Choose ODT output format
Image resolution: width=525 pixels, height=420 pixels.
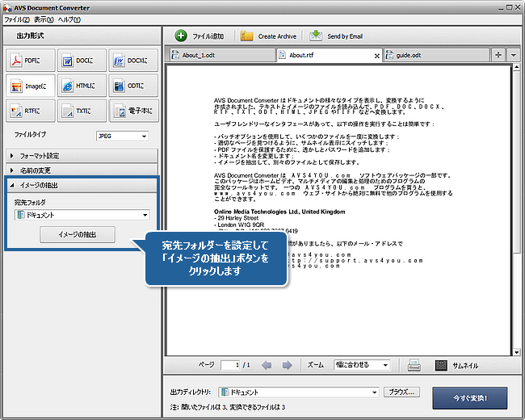(x=133, y=86)
